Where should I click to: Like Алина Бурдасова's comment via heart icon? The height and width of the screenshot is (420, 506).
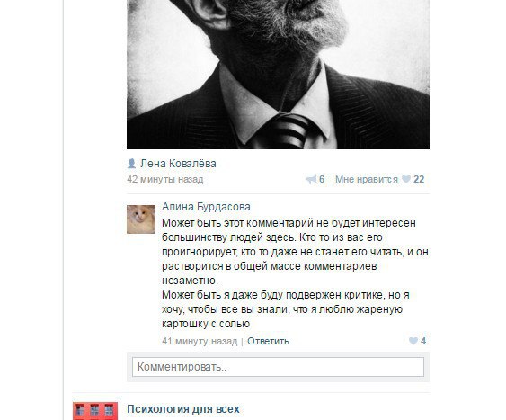pos(413,341)
